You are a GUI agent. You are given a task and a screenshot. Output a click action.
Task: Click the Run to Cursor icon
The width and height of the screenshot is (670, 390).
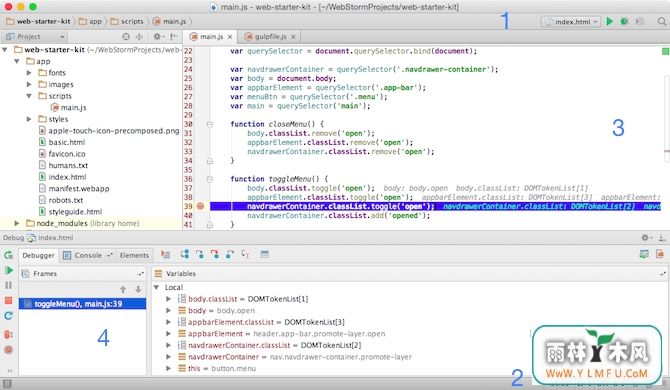pos(245,255)
